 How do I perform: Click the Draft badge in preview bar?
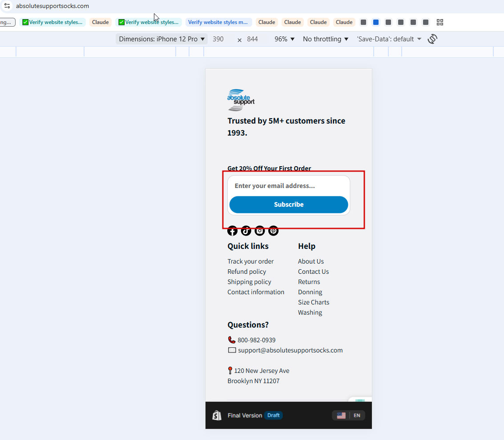pos(273,415)
